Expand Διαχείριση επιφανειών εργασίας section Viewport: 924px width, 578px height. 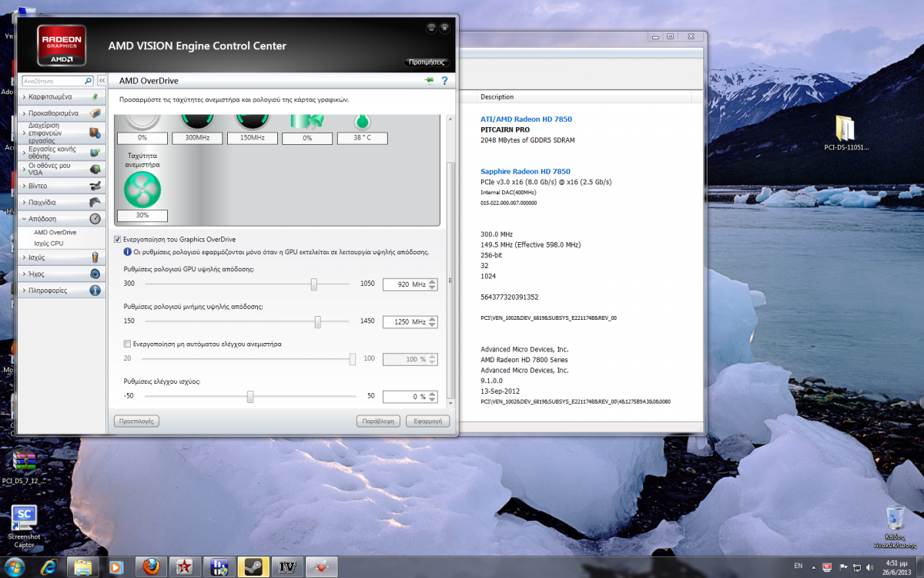(61, 133)
